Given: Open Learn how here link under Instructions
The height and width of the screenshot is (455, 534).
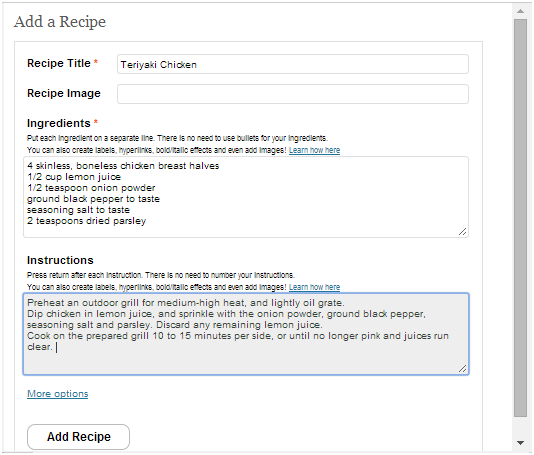Looking at the screenshot, I should point(314,287).
